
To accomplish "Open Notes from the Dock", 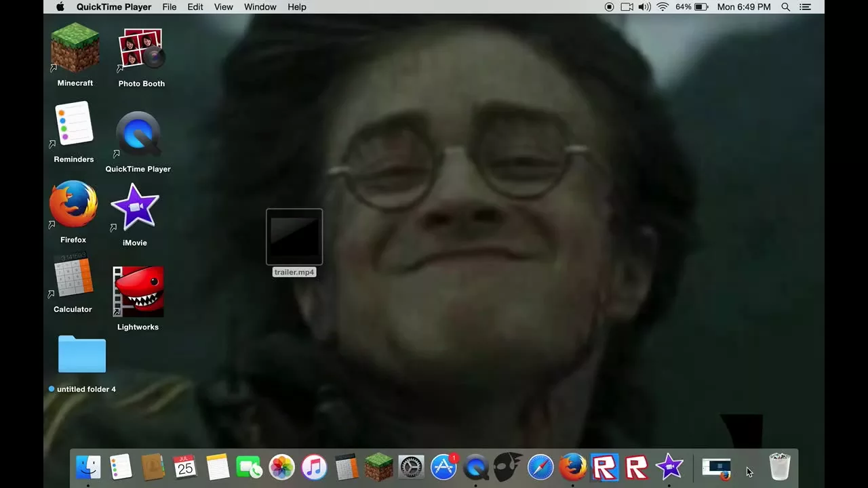I will click(218, 467).
